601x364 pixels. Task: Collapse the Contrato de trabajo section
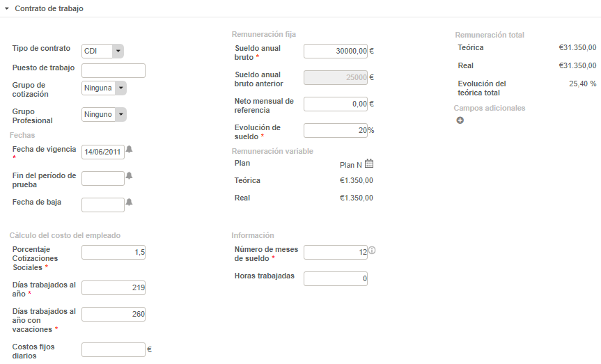tap(7, 8)
